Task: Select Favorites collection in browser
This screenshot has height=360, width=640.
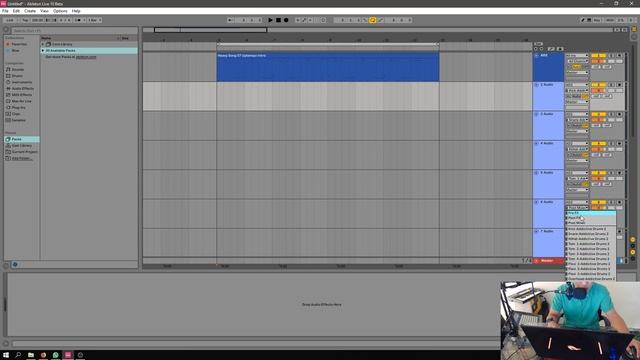Action: [19, 44]
